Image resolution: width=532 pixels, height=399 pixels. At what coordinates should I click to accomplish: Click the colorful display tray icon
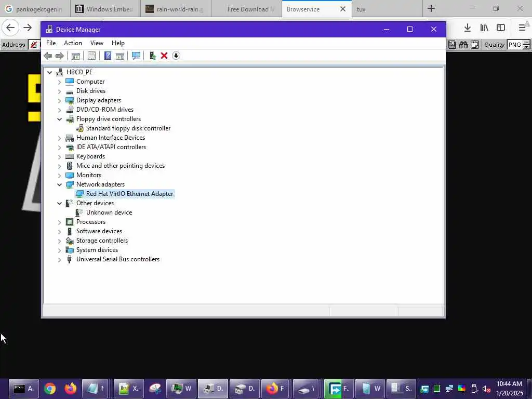click(x=462, y=389)
